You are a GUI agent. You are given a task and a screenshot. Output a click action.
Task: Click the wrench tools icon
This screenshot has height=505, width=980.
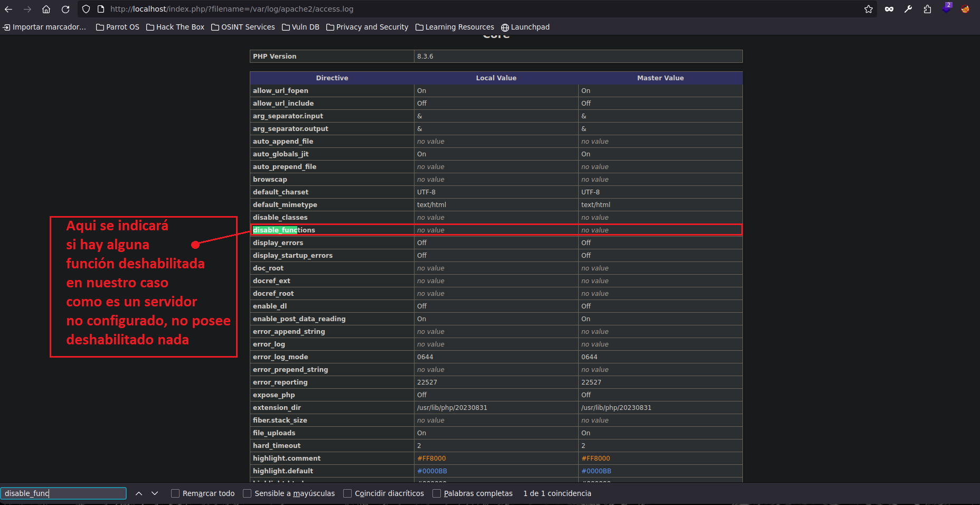pyautogui.click(x=908, y=9)
